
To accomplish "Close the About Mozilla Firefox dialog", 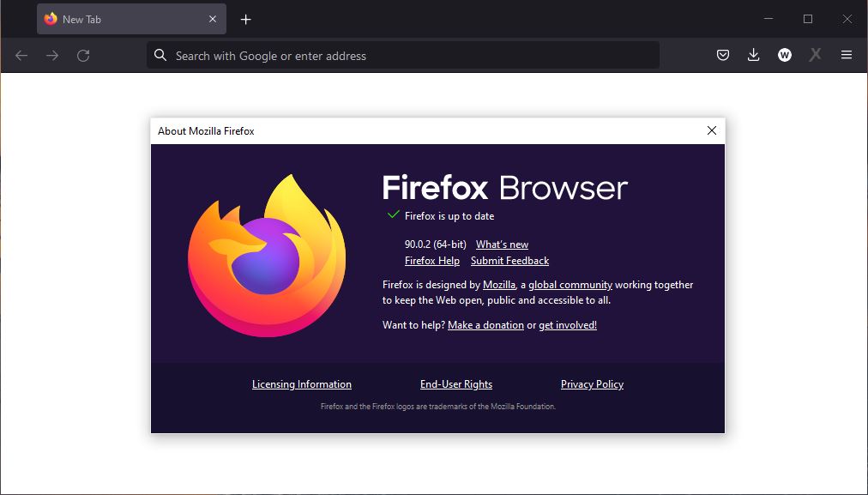I will [x=711, y=130].
